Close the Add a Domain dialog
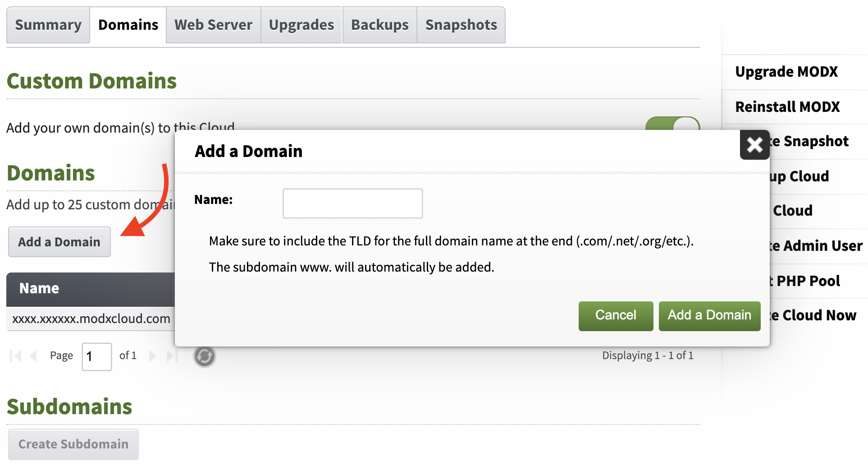The image size is (868, 471). pos(754,145)
